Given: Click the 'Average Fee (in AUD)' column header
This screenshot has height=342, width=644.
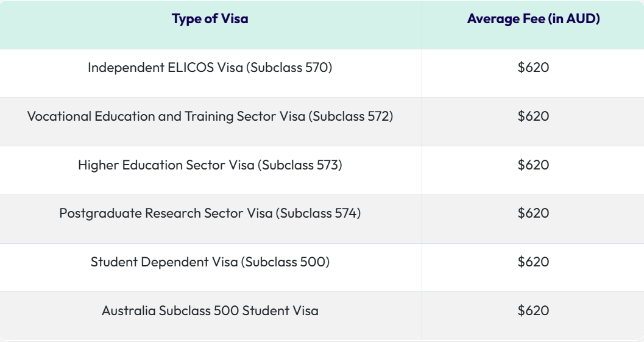Looking at the screenshot, I should click(534, 19).
